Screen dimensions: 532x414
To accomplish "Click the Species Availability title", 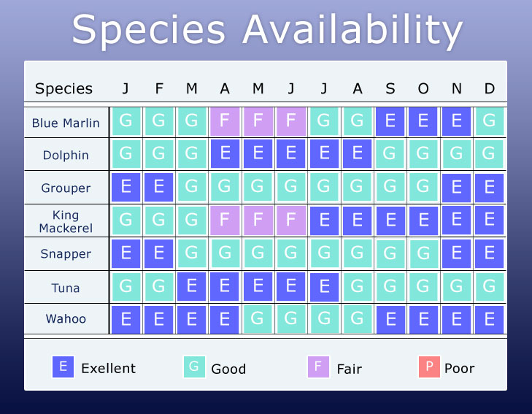I will 267,30.
